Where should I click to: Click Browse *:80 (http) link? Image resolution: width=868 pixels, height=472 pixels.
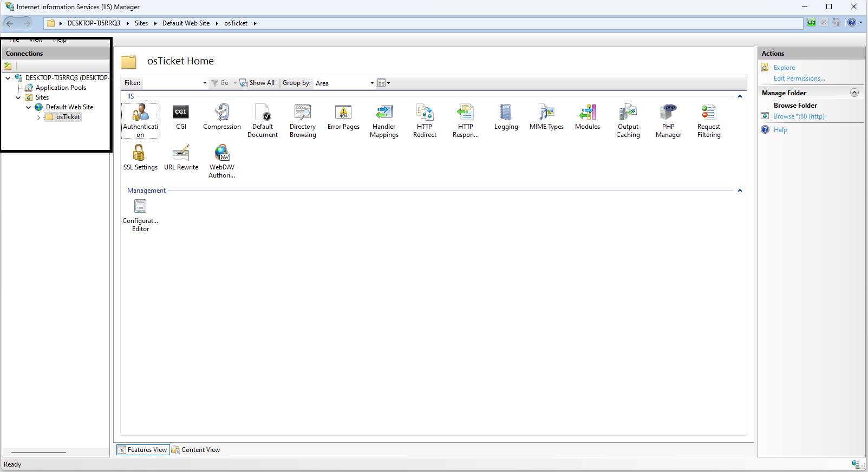799,116
